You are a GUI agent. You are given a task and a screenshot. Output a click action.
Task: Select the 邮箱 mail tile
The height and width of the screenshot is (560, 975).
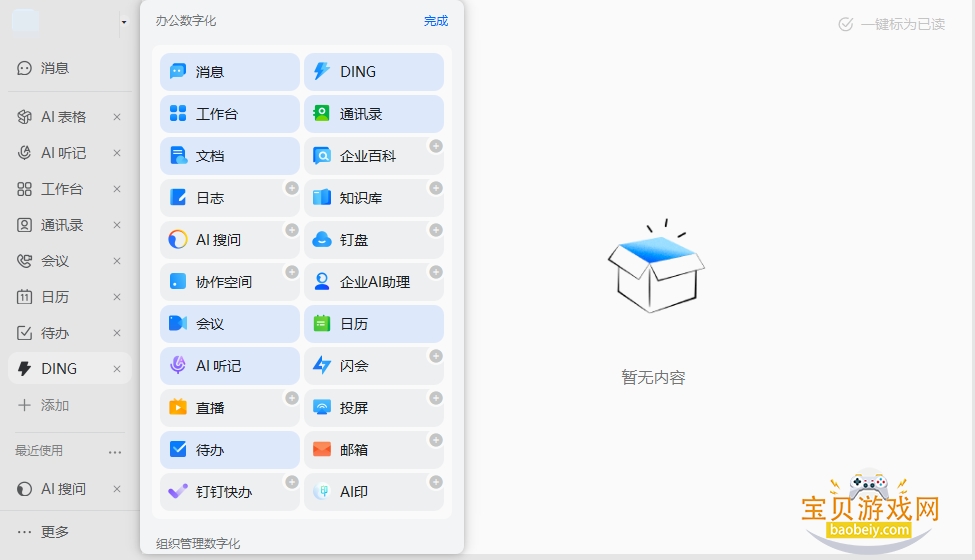374,449
